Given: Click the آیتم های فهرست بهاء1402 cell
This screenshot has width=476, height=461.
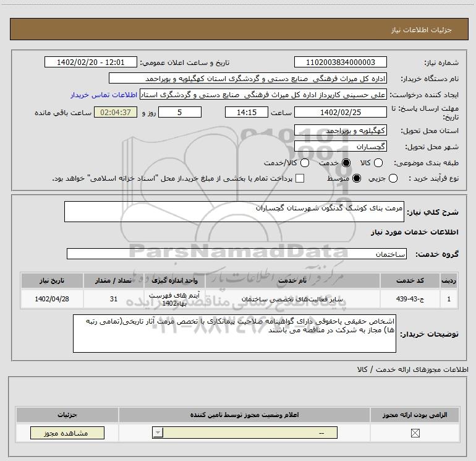Looking at the screenshot, I should (174, 299).
